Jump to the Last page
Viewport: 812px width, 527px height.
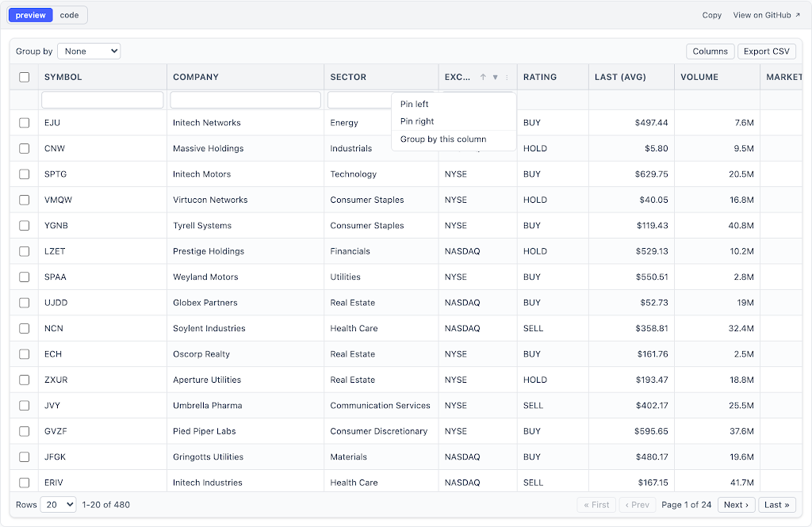tap(777, 505)
